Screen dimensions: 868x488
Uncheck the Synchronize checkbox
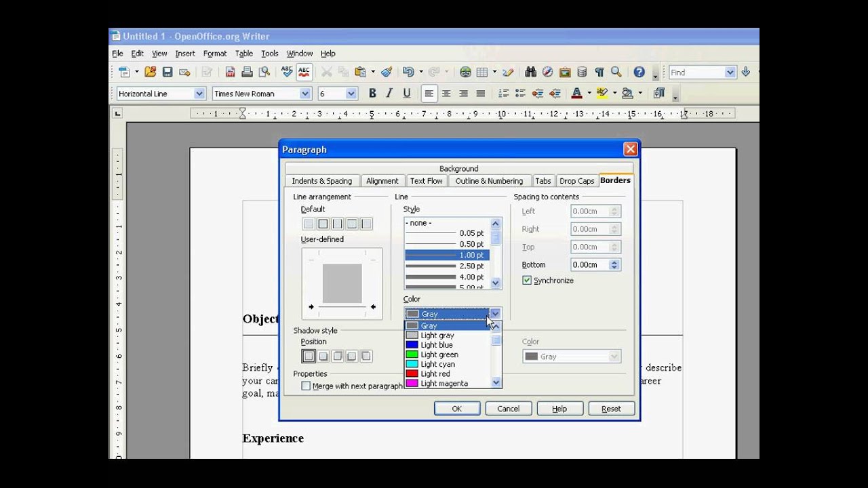[527, 280]
